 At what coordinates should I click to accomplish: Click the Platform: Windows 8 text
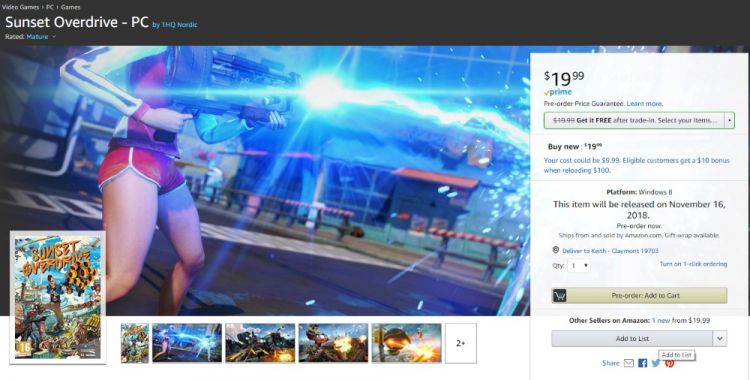pyautogui.click(x=639, y=192)
